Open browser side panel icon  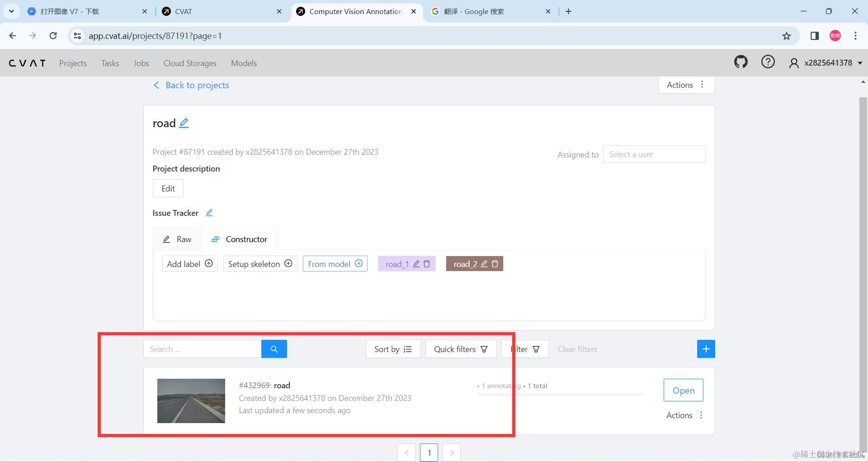[815, 36]
